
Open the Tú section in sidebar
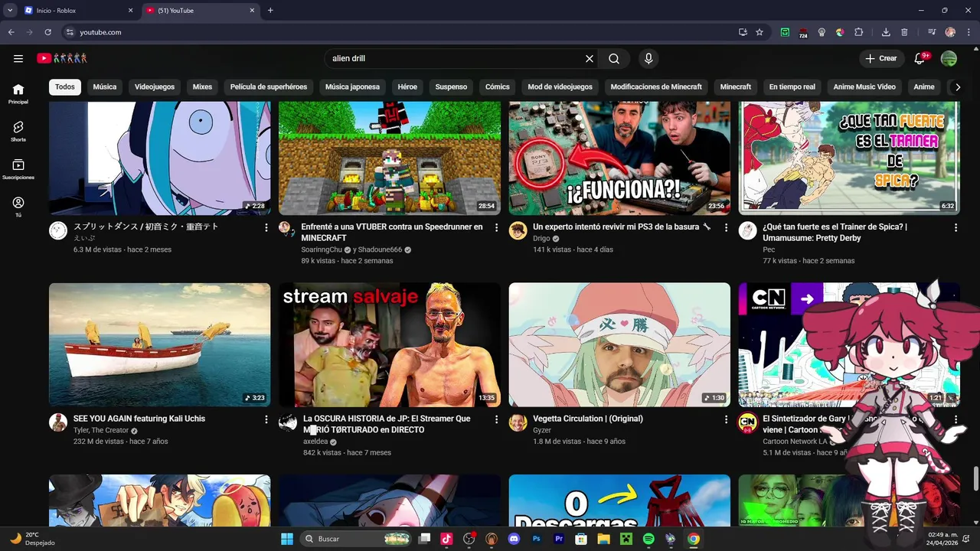pos(18,207)
